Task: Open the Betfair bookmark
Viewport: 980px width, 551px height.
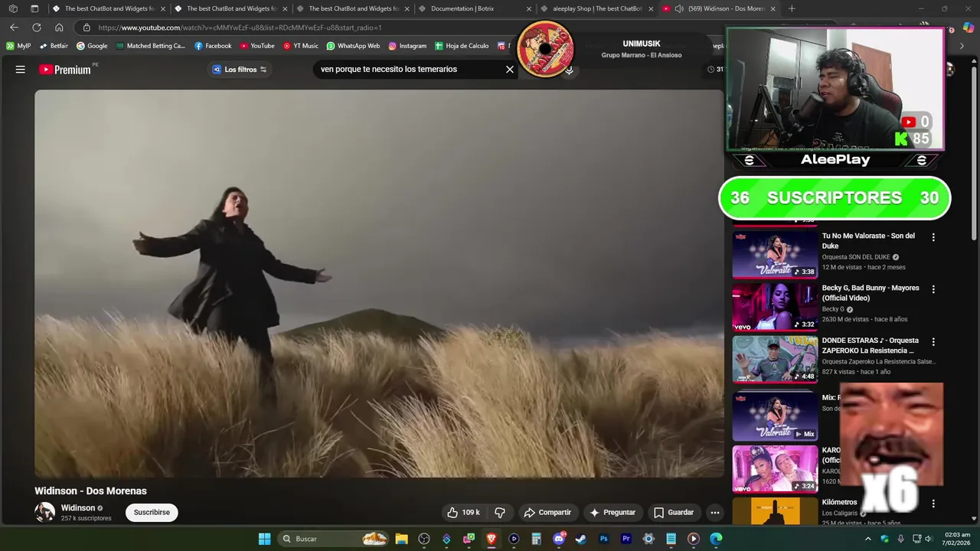Action: point(53,46)
